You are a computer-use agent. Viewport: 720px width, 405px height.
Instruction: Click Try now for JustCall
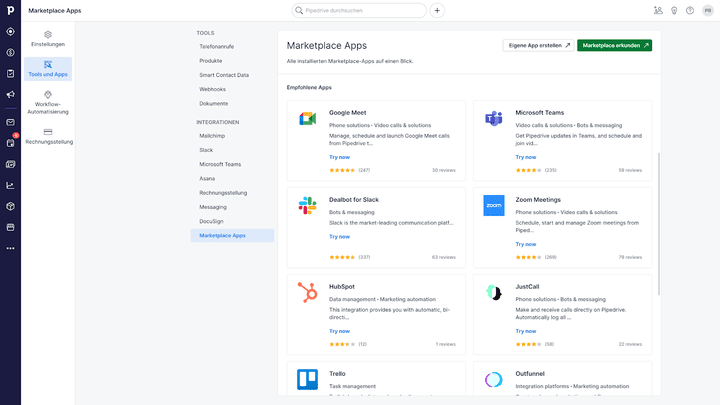pyautogui.click(x=526, y=331)
